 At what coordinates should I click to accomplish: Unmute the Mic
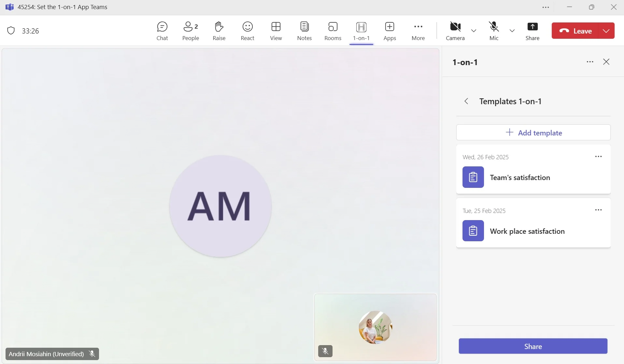pos(494,31)
